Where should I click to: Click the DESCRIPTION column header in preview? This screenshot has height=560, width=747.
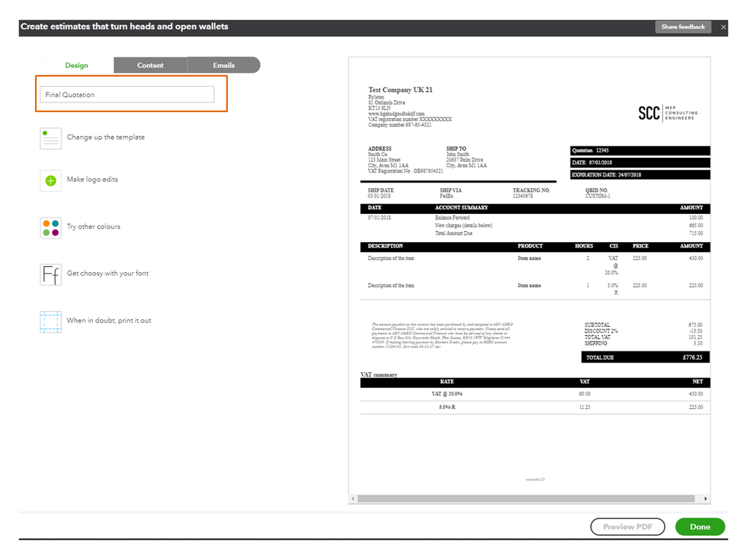tap(385, 246)
